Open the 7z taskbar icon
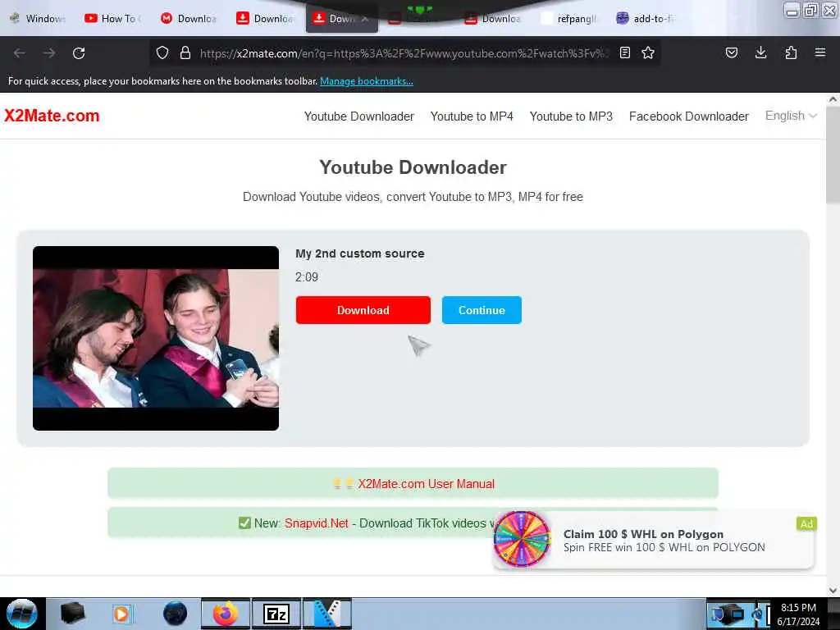840x630 pixels. click(x=276, y=614)
